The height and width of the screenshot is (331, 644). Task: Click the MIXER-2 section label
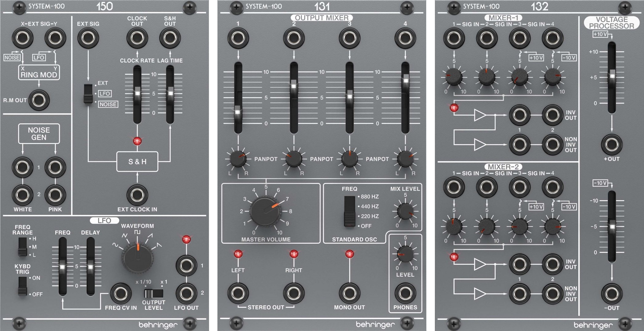pos(503,167)
